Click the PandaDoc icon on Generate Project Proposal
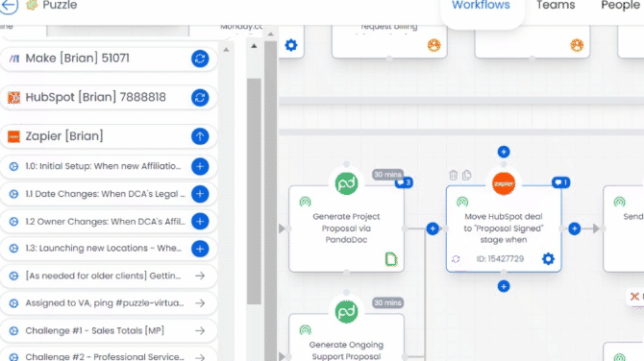Viewport: 644px width, 361px height. pyautogui.click(x=346, y=183)
